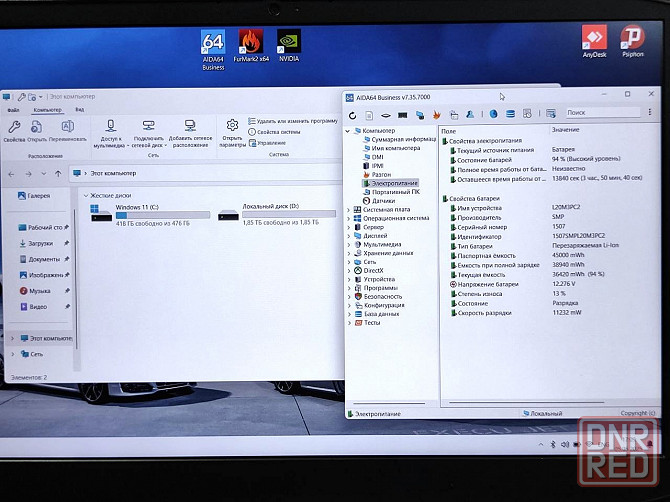Click AIDA64 Поиск search field
The height and width of the screenshot is (502, 670).
(x=602, y=112)
